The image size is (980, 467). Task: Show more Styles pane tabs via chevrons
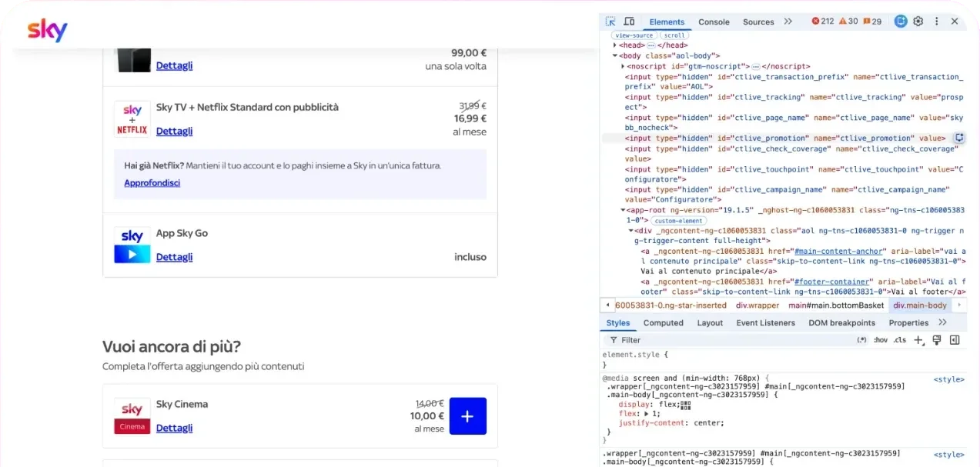coord(942,322)
